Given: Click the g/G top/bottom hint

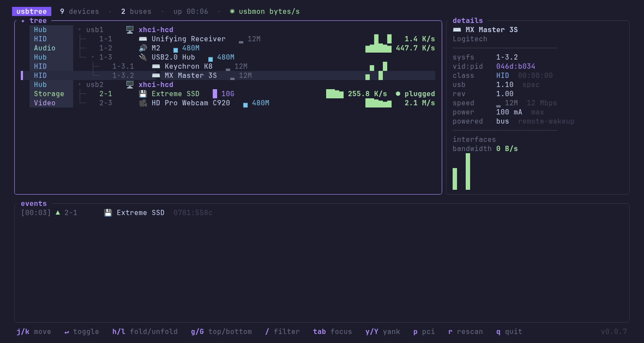Looking at the screenshot, I should tap(222, 331).
